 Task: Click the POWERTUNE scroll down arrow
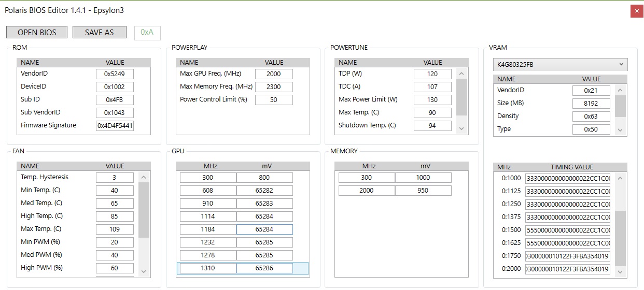click(x=461, y=128)
